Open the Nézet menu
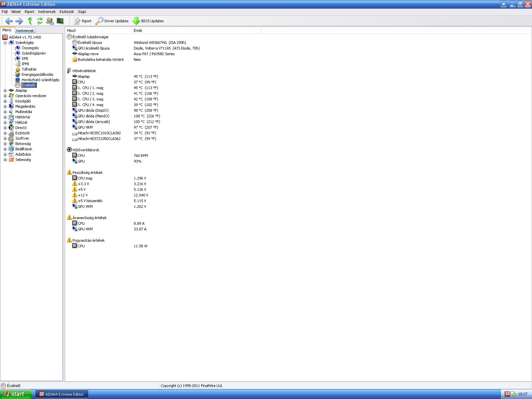This screenshot has width=532, height=399. coord(16,12)
